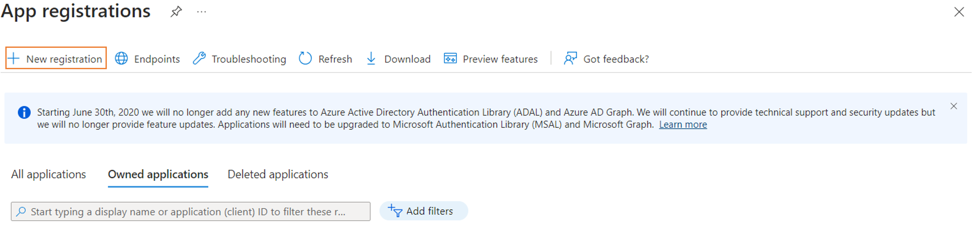Viewport: 980px width, 251px height.
Task: Follow the Learn more link
Action: [682, 124]
